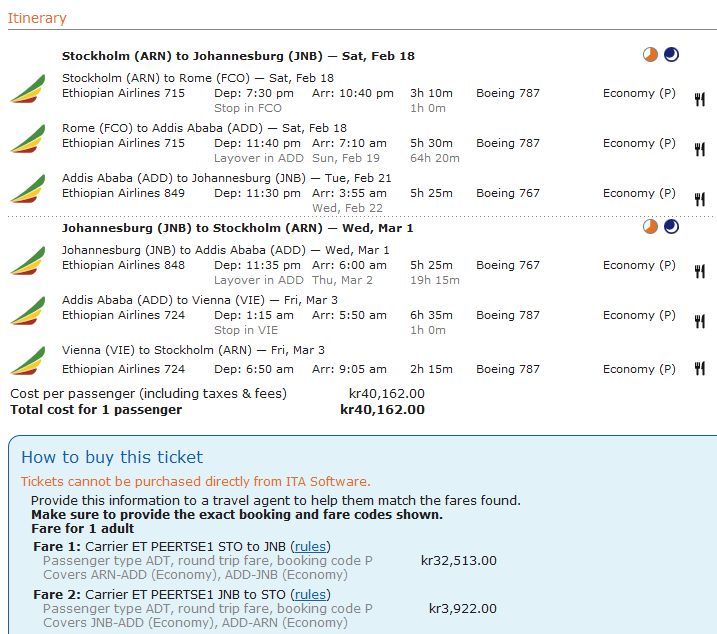Click the dark blue moon icon on the Sat, Feb 18 header

(x=671, y=55)
